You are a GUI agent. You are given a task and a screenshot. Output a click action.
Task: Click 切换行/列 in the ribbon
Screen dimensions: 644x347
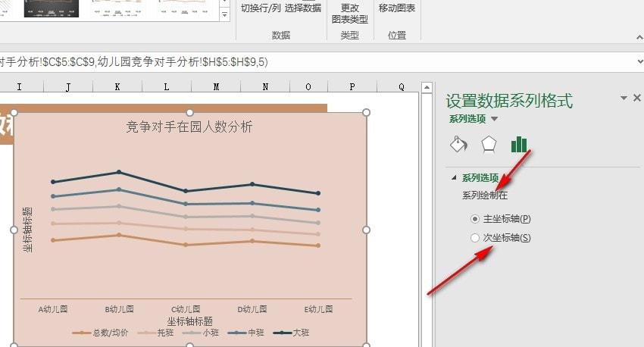[x=261, y=8]
